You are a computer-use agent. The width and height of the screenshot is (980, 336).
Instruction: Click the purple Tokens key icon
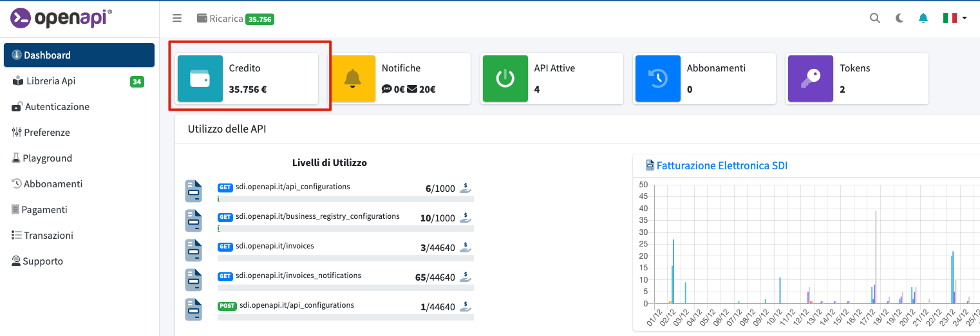coord(810,79)
